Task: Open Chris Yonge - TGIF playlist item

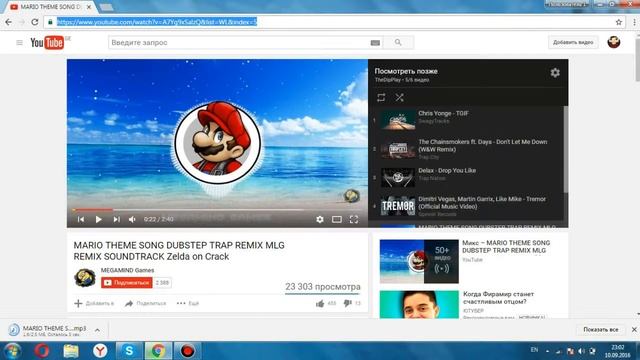Action: [x=466, y=120]
